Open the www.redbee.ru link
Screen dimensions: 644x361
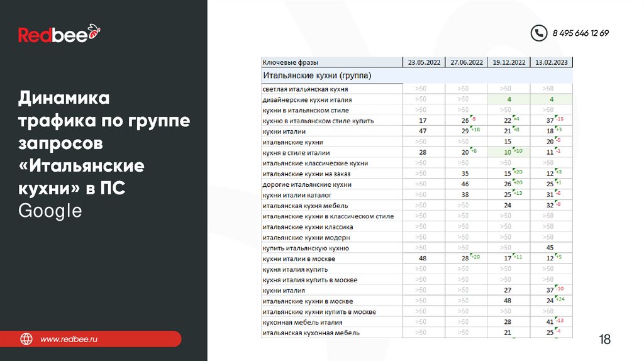click(69, 339)
